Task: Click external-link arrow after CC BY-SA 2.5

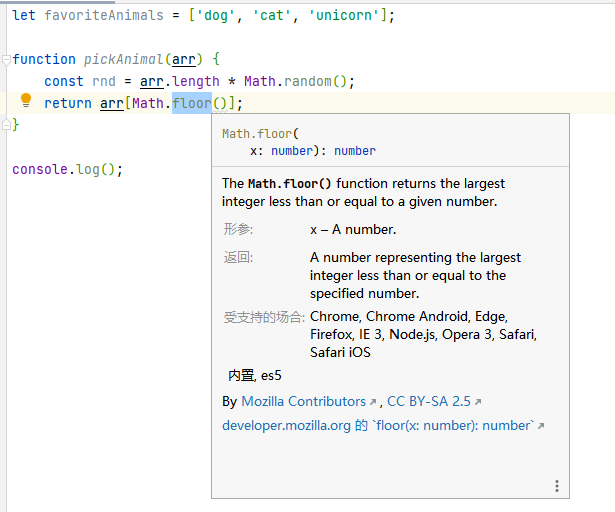Action: click(477, 402)
